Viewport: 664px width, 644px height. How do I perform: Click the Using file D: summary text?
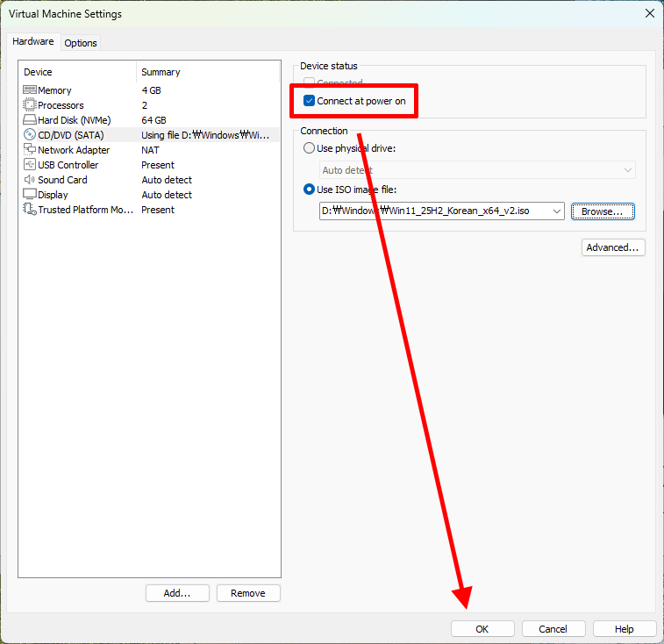(205, 135)
